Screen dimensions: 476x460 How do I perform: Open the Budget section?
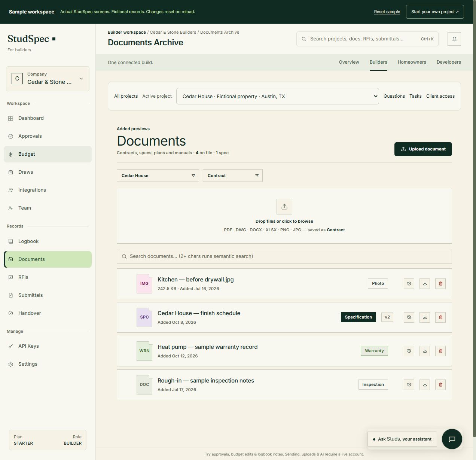[48, 154]
